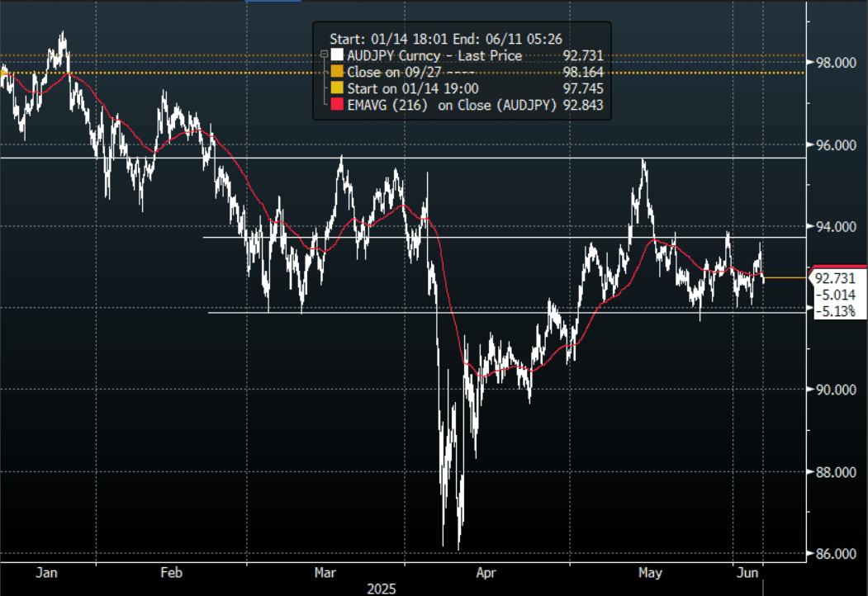Click the Feb label on the time axis

170,571
